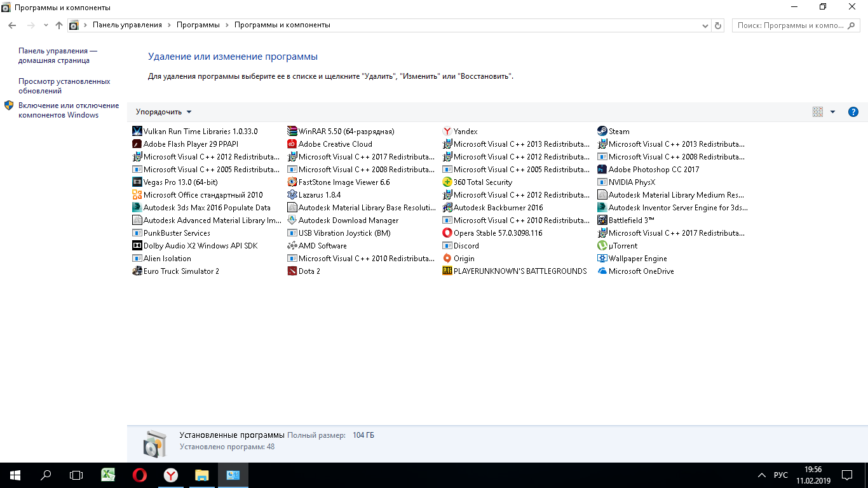Viewport: 868px width, 488px height.
Task: Click the Vegas Pro 13.0 icon
Action: pyautogui.click(x=137, y=182)
